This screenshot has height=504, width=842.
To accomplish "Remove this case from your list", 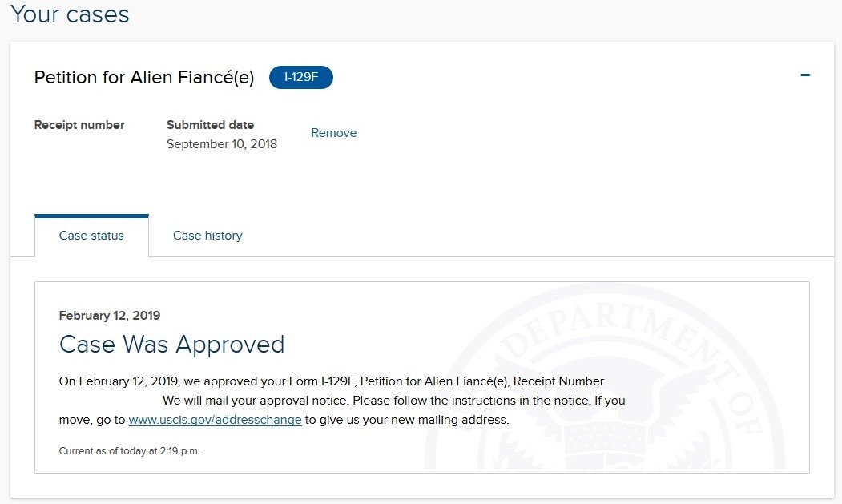I will pyautogui.click(x=333, y=133).
